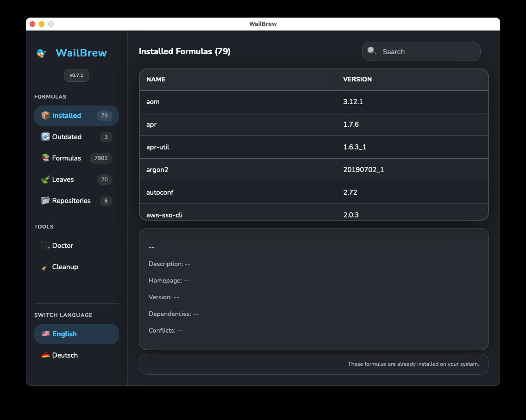Click the Outdated refresh arrows icon
This screenshot has height=420, width=526.
(45, 137)
